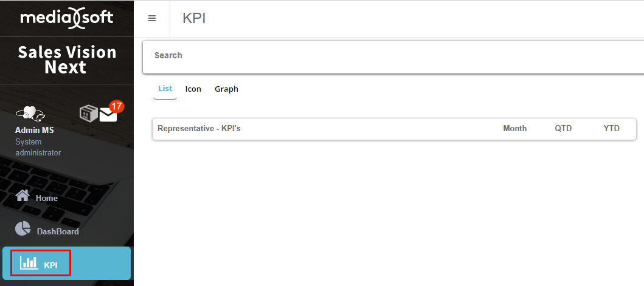This screenshot has width=644, height=286.
Task: Switch to the Icon view tab
Action: [193, 89]
